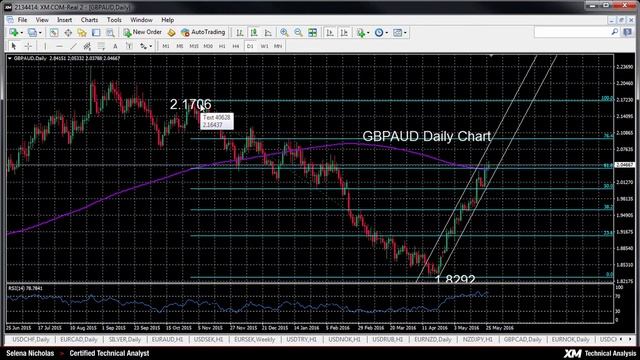Switch to the SILVER,Daily chart tab
The height and width of the screenshot is (360, 640).
[x=125, y=340]
